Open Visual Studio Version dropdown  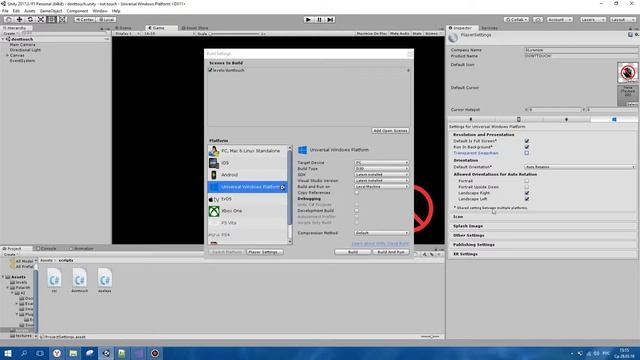click(381, 180)
